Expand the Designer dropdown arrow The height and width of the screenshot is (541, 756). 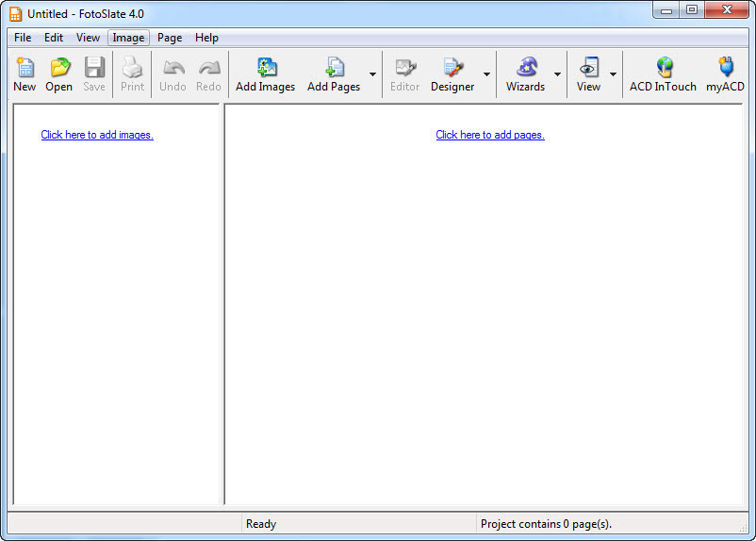tap(486, 74)
